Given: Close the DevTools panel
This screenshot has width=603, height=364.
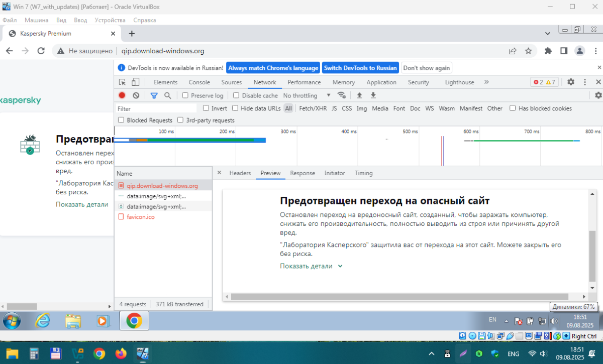Looking at the screenshot, I should [598, 82].
